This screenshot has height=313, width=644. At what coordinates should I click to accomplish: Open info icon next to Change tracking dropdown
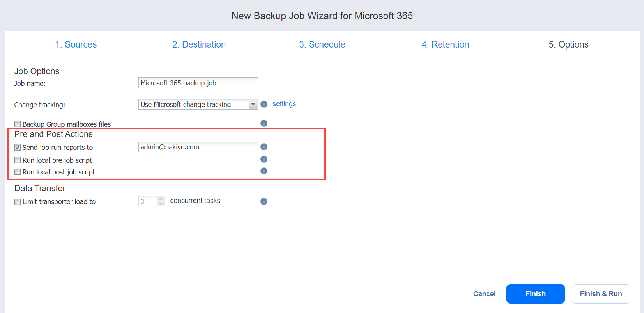(264, 104)
